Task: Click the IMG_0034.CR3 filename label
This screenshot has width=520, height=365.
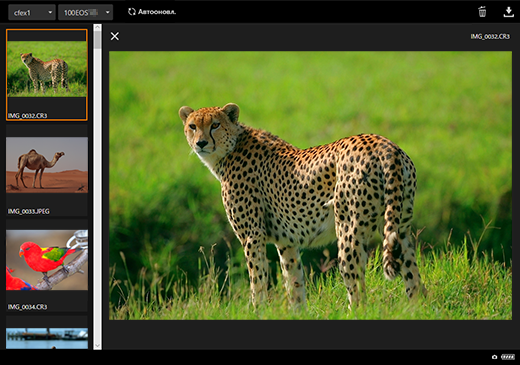Action: click(28, 307)
